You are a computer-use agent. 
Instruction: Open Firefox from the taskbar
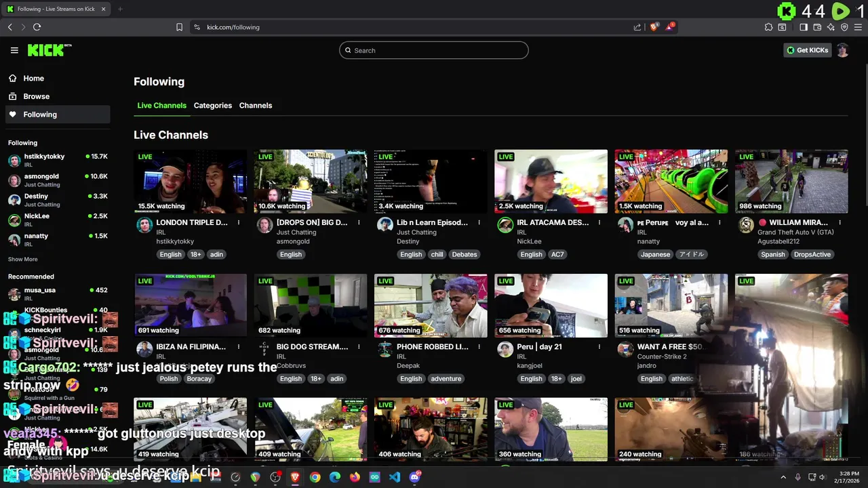click(x=355, y=477)
